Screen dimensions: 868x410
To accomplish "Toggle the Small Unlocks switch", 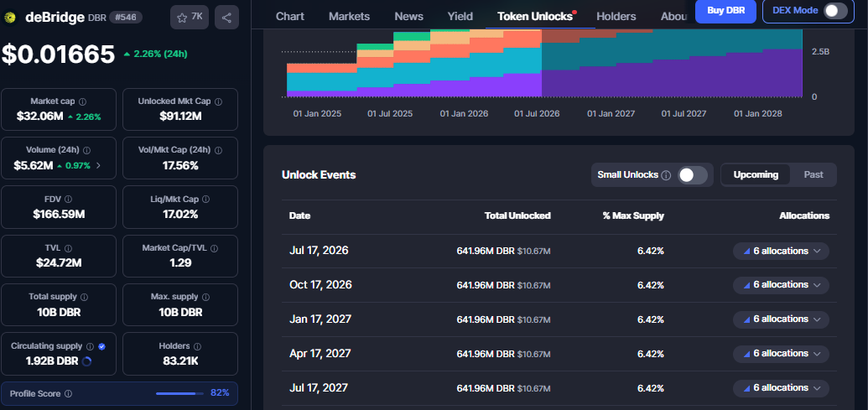I will (693, 175).
